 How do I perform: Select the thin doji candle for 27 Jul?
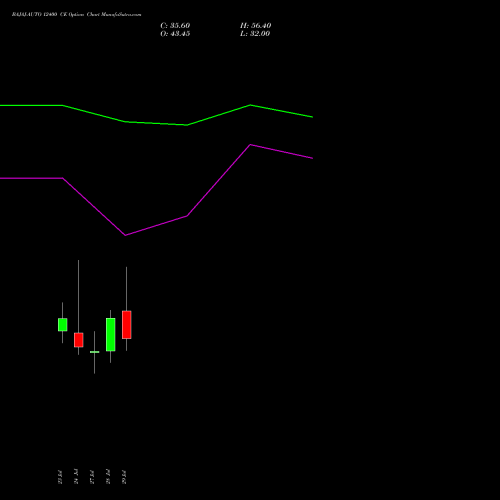coord(94,352)
